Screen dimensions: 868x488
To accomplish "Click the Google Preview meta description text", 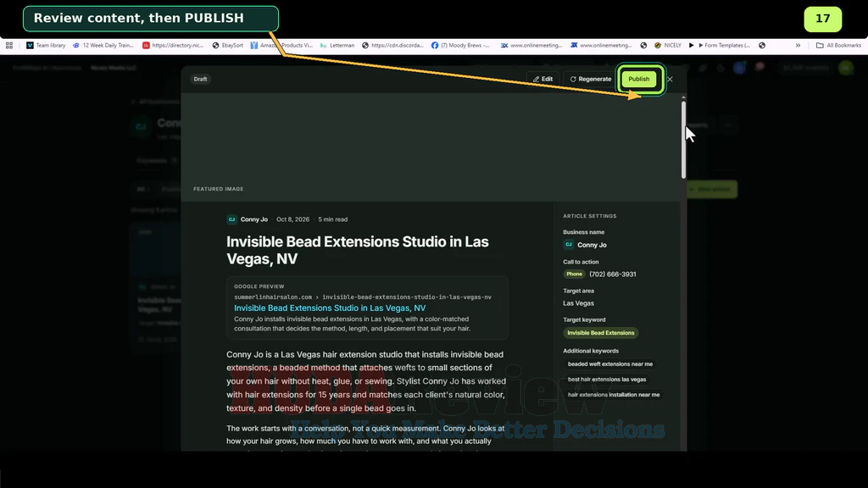I will pos(352,324).
